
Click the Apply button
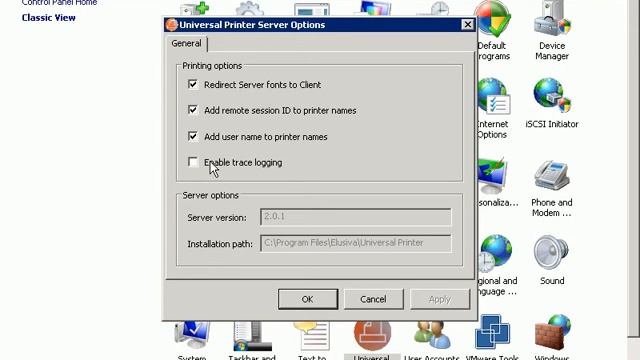[x=440, y=299]
